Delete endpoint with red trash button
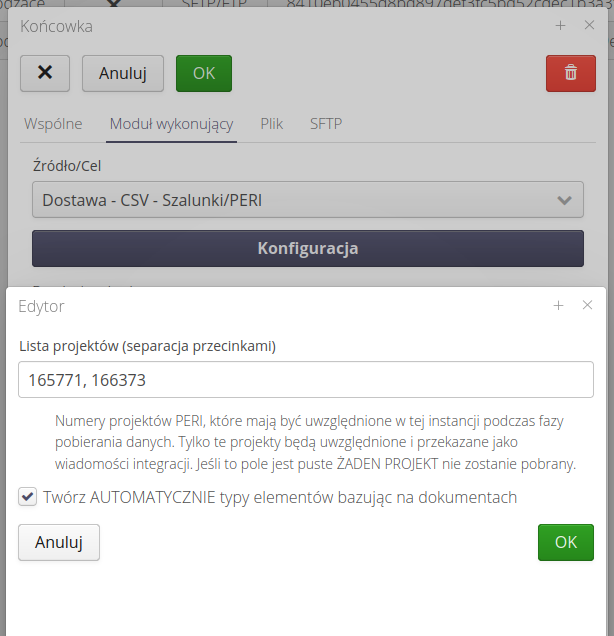Image resolution: width=614 pixels, height=636 pixels. (x=570, y=73)
